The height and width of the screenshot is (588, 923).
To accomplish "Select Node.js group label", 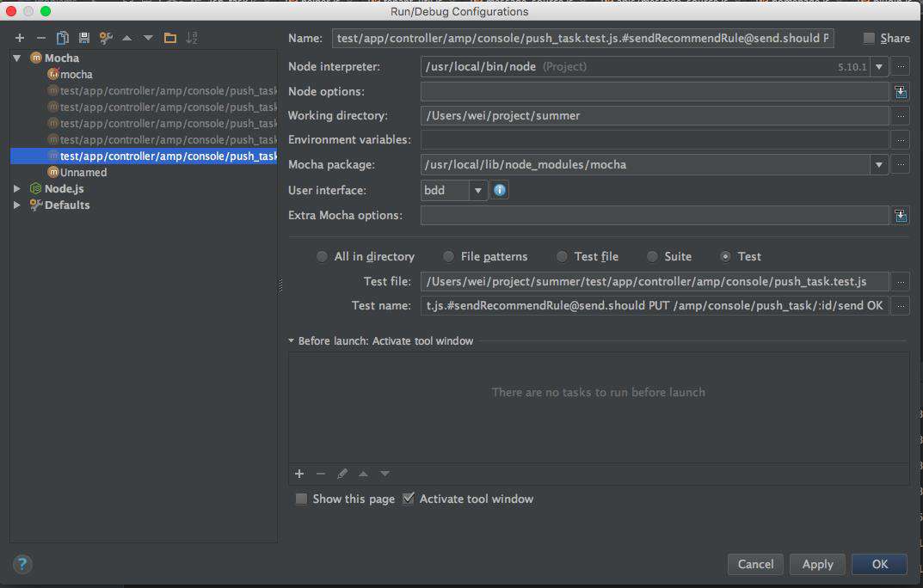I will click(65, 189).
